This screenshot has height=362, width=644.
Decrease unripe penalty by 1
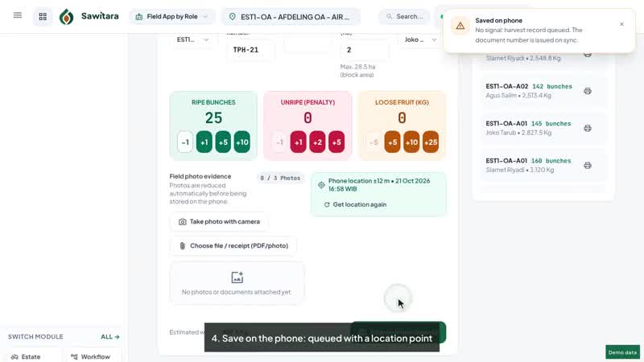pos(279,142)
